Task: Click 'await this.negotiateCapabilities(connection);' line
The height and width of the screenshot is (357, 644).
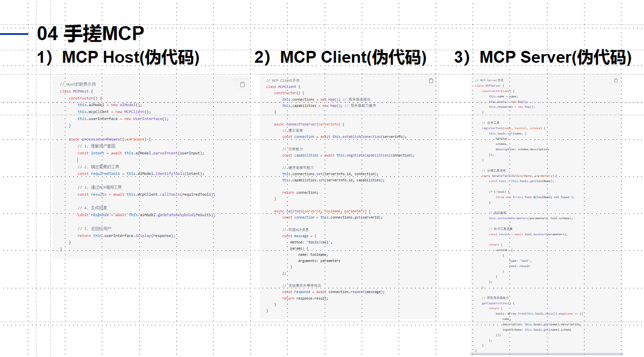Action: pyautogui.click(x=349, y=155)
